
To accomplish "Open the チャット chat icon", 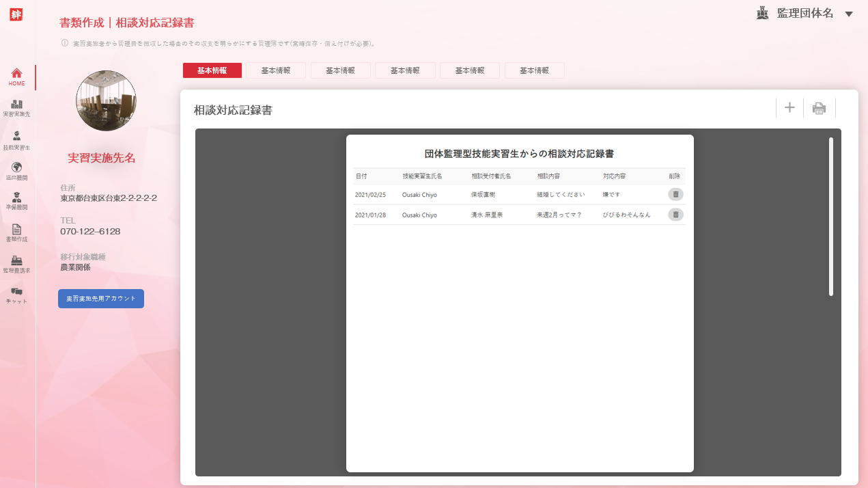I will (x=17, y=295).
